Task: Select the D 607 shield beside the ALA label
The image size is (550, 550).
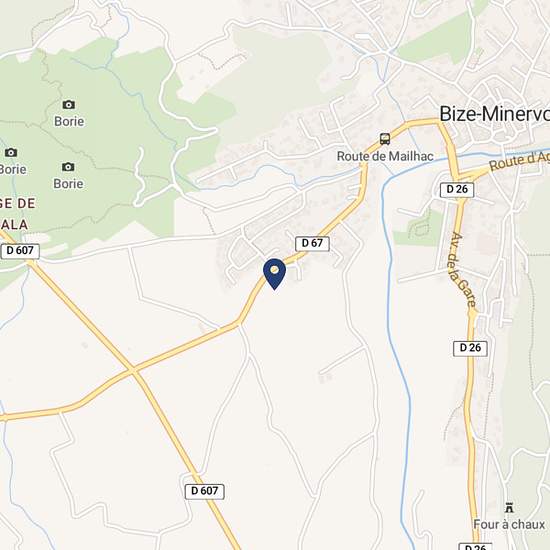Action: 20,251
